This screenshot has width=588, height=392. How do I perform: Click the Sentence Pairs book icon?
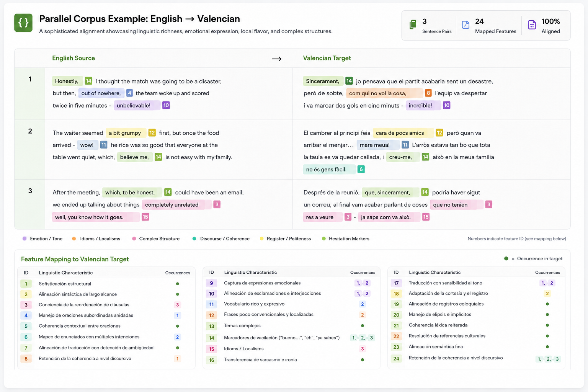(x=413, y=24)
